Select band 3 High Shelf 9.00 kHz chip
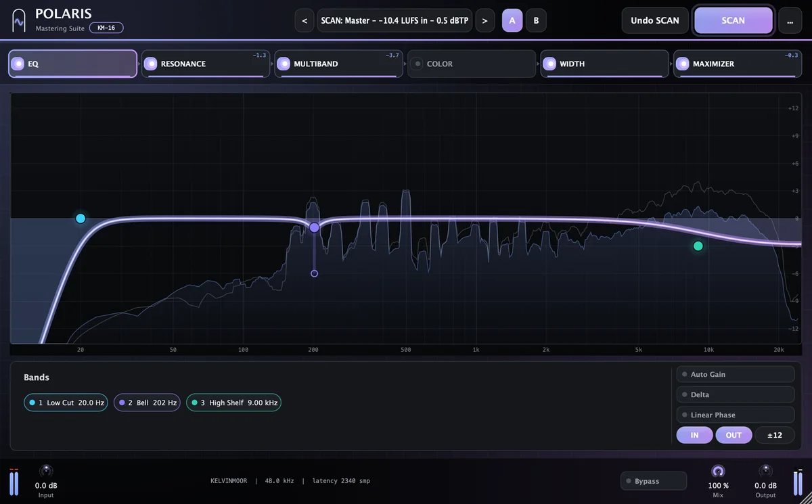 click(x=233, y=403)
